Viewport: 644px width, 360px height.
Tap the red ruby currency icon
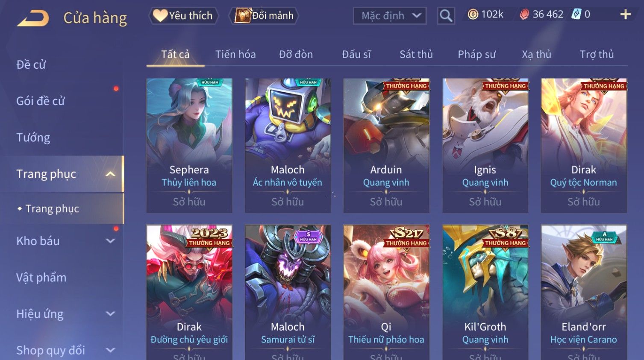click(524, 15)
